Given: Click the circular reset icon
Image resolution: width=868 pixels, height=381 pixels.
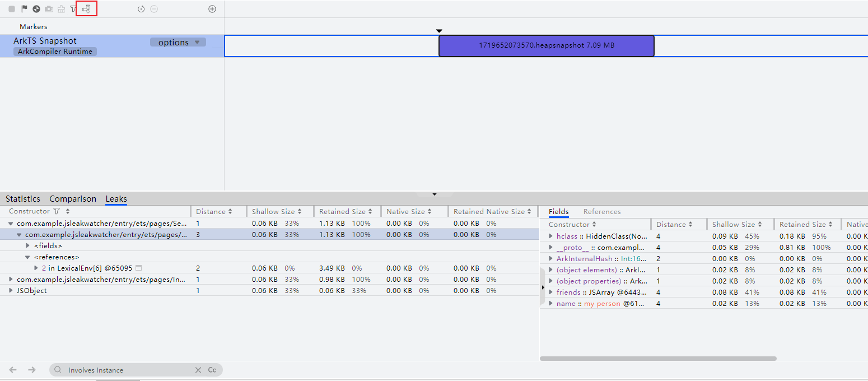Looking at the screenshot, I should point(141,9).
